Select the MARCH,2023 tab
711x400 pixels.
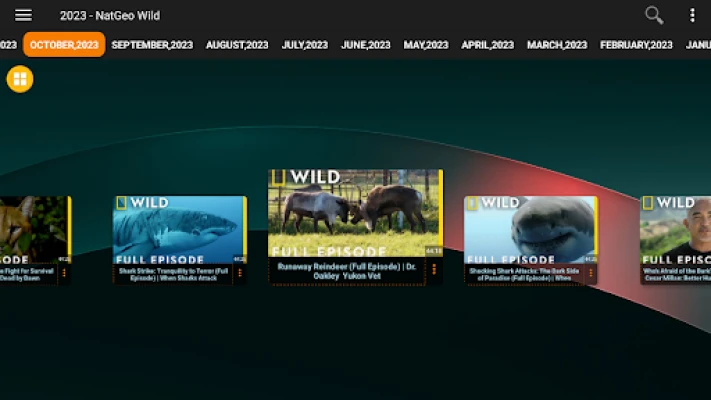point(557,45)
